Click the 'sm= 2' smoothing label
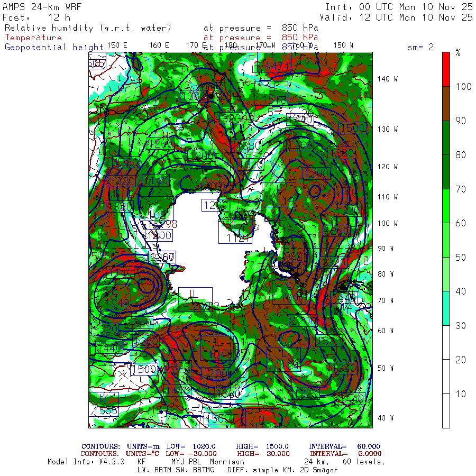476x476 pixels. click(420, 47)
